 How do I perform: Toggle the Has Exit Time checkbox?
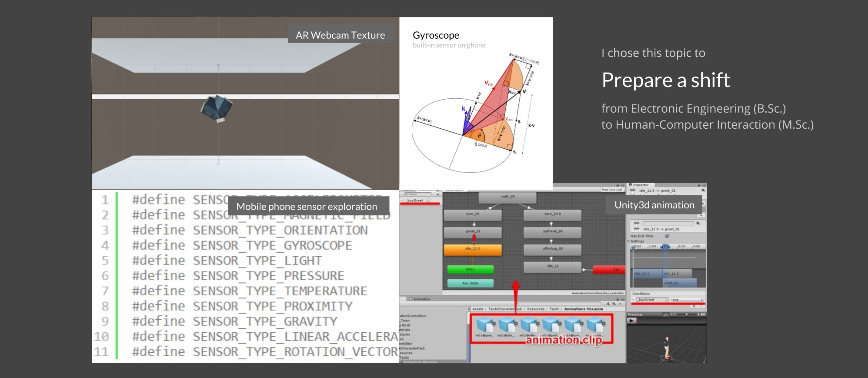tap(667, 236)
